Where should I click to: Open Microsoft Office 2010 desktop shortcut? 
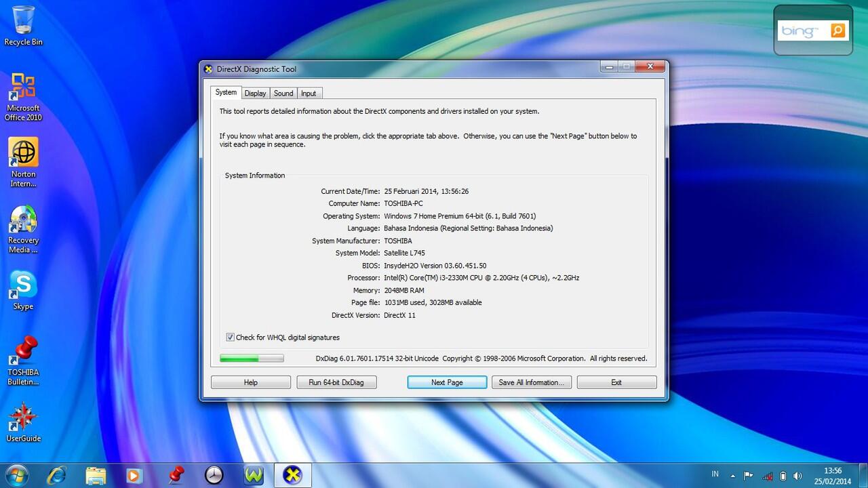23,97
